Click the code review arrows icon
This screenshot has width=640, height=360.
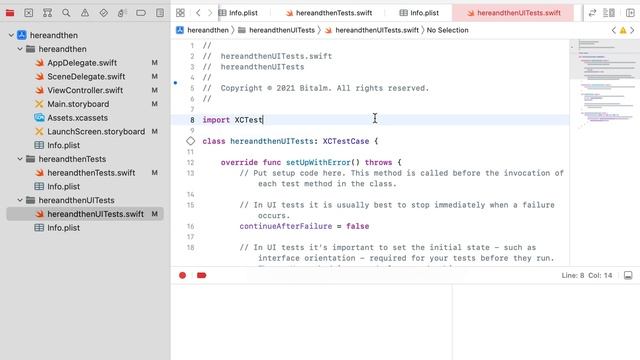click(x=592, y=13)
